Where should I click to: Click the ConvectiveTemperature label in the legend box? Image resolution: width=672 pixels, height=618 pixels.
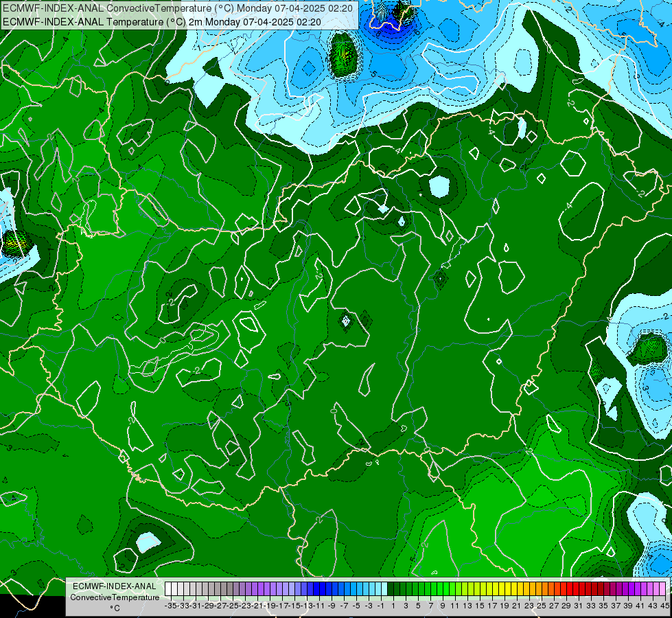coord(115,597)
